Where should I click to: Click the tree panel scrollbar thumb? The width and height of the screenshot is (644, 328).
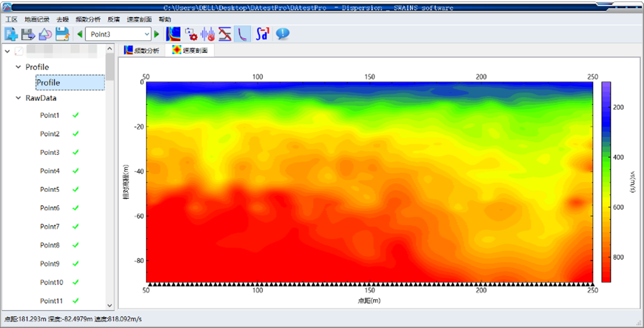tap(110, 66)
